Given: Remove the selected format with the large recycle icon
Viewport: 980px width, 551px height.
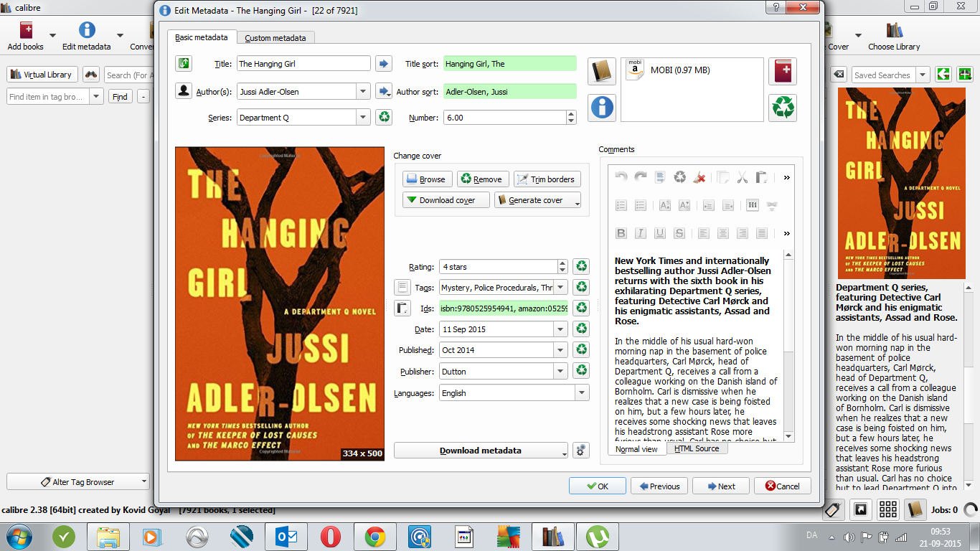Looking at the screenshot, I should click(783, 108).
